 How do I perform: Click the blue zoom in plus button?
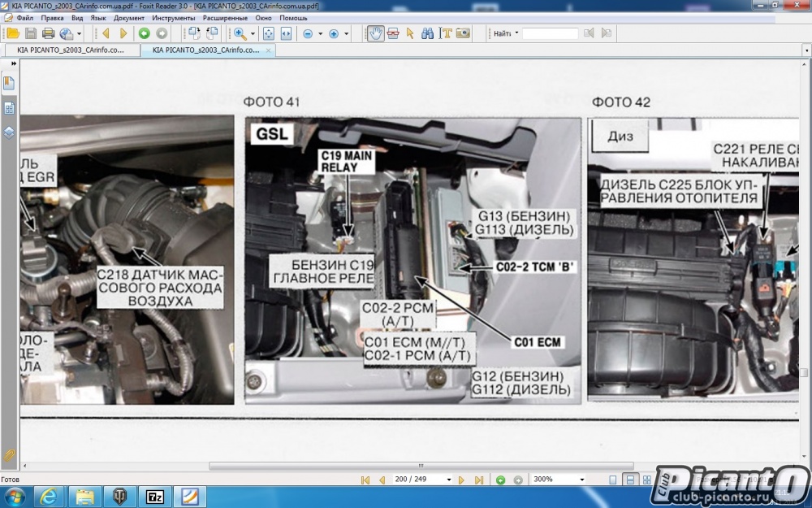[334, 33]
